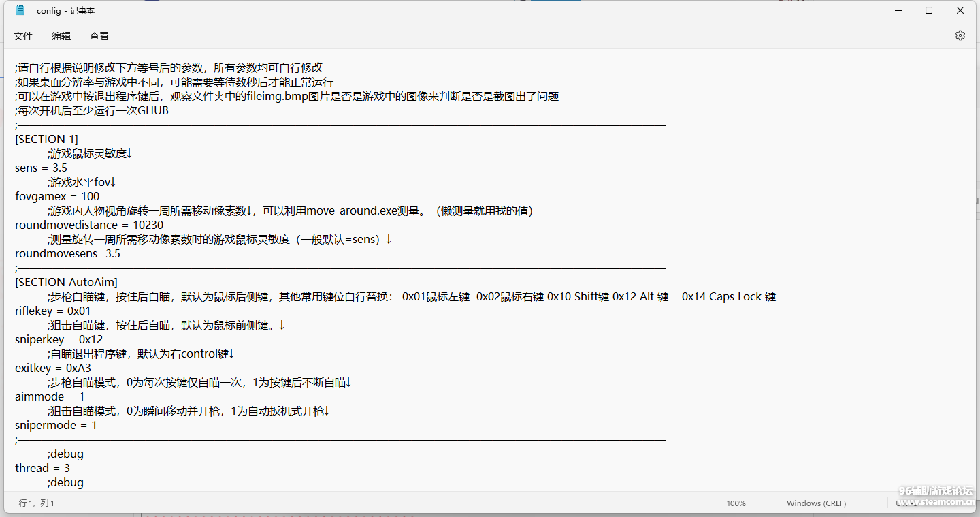
Task: Open Notepad settings via gear icon
Action: [x=960, y=35]
